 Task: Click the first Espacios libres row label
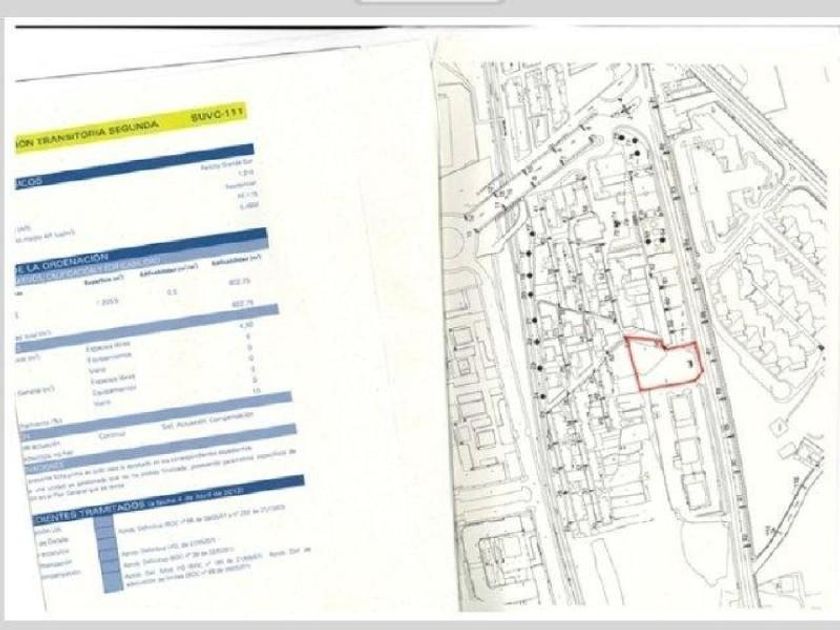pyautogui.click(x=109, y=346)
